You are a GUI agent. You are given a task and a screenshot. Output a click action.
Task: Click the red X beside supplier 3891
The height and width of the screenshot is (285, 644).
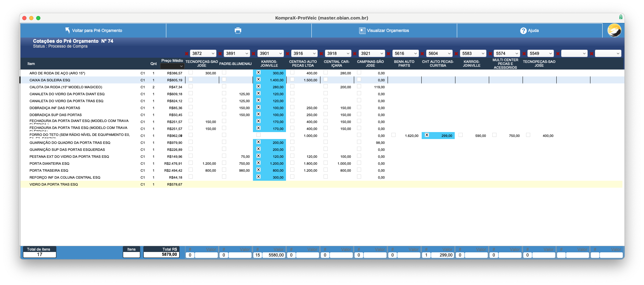[x=220, y=54]
